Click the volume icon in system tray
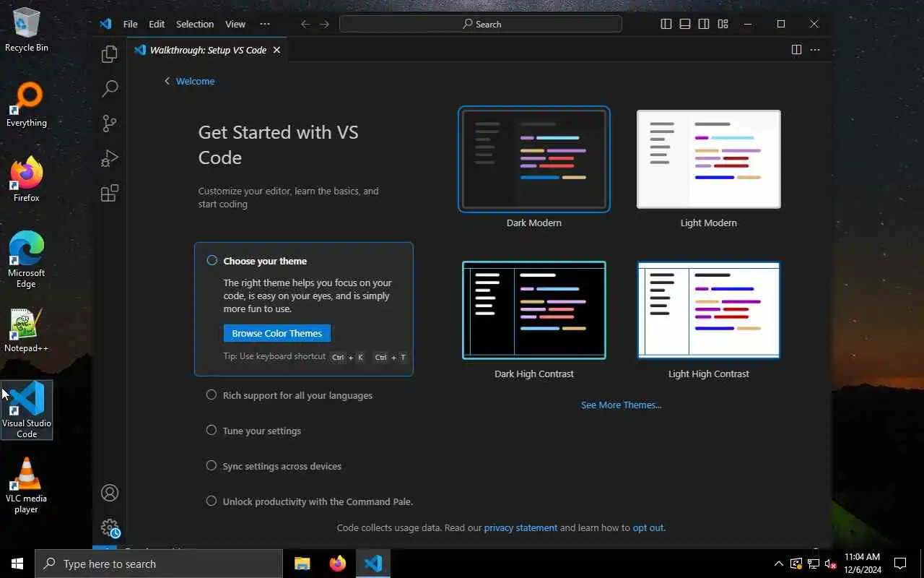 point(830,564)
